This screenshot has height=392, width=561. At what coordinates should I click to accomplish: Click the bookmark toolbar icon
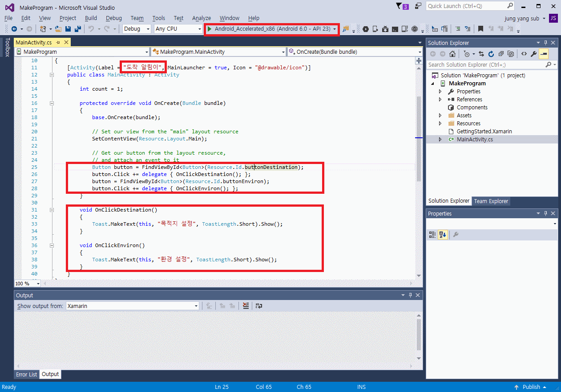[x=480, y=29]
